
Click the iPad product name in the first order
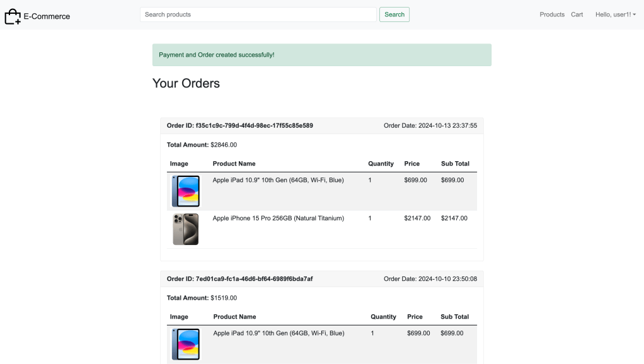coord(278,180)
